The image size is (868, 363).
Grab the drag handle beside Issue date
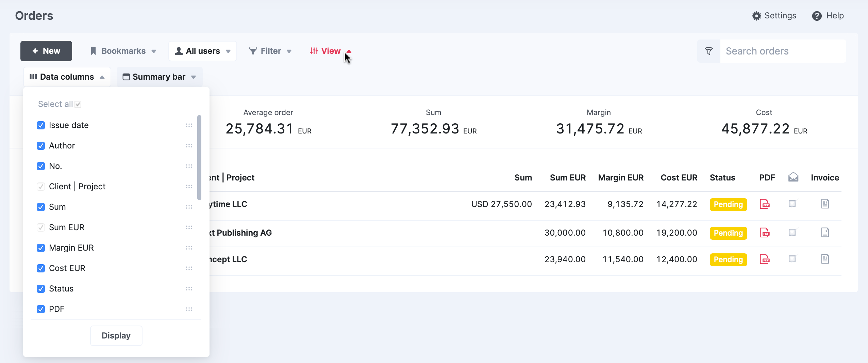189,125
